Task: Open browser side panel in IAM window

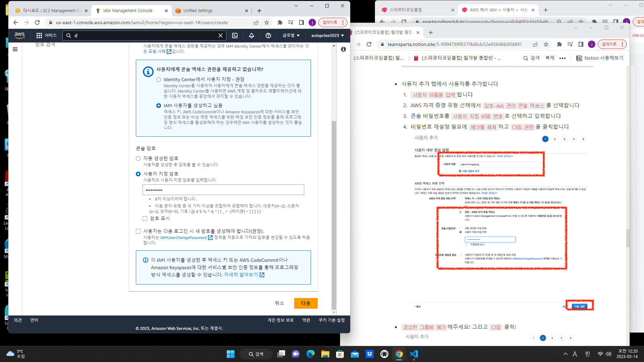Action: (x=302, y=22)
